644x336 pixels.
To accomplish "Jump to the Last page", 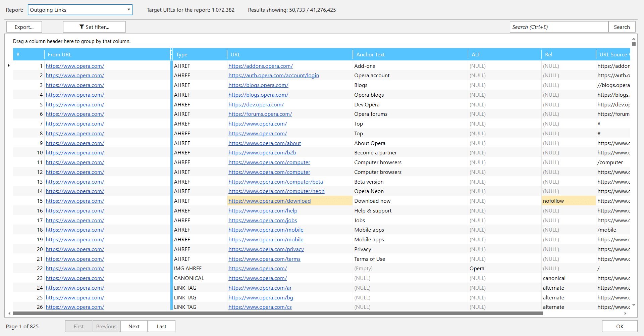I will [161, 326].
